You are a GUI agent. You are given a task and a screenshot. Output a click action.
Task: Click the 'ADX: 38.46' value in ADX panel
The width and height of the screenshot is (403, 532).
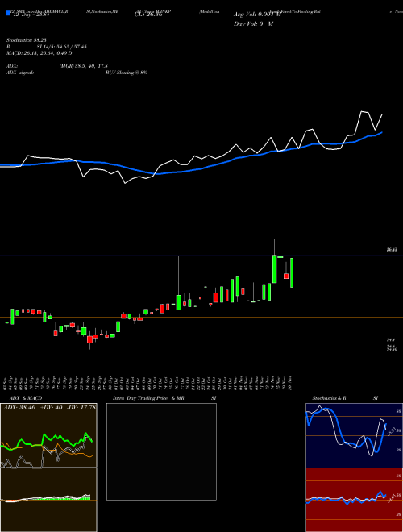tap(19, 408)
